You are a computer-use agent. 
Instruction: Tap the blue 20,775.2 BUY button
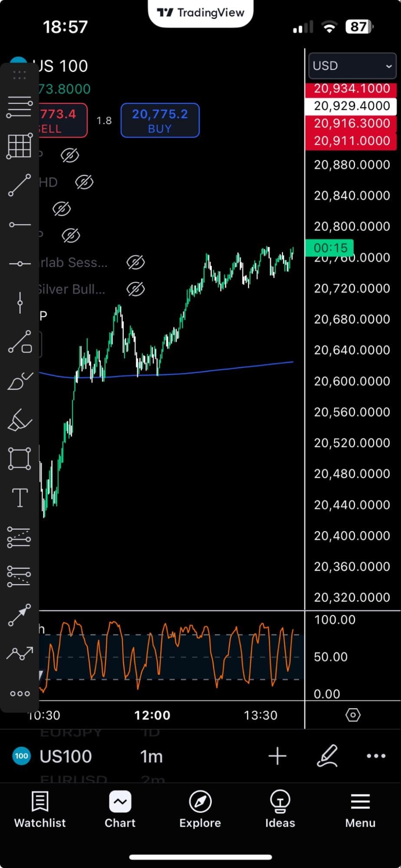[x=160, y=120]
